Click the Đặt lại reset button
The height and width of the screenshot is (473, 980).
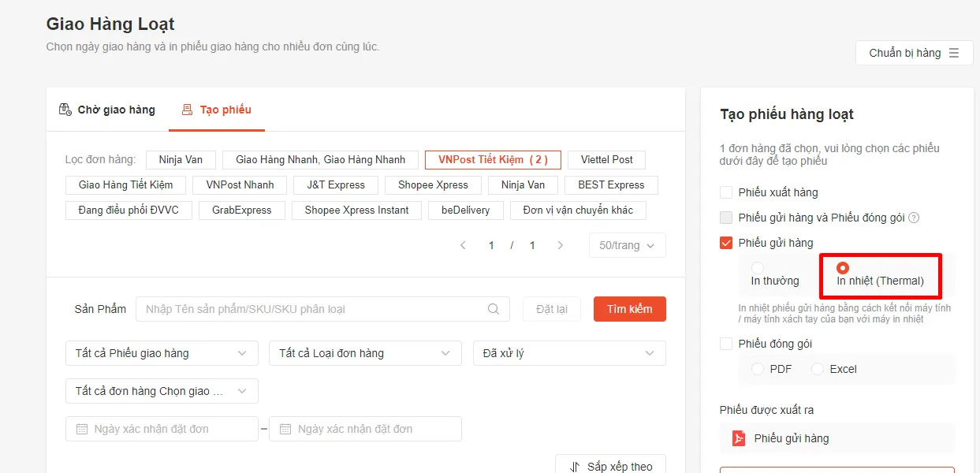[552, 309]
